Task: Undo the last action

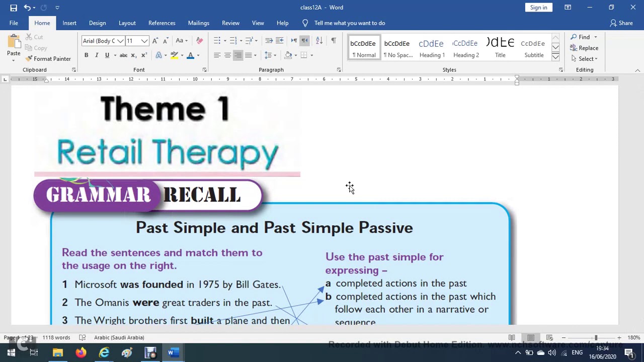Action: [27, 8]
